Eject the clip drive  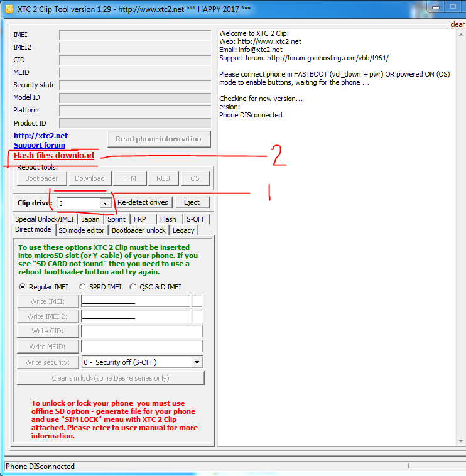click(192, 202)
